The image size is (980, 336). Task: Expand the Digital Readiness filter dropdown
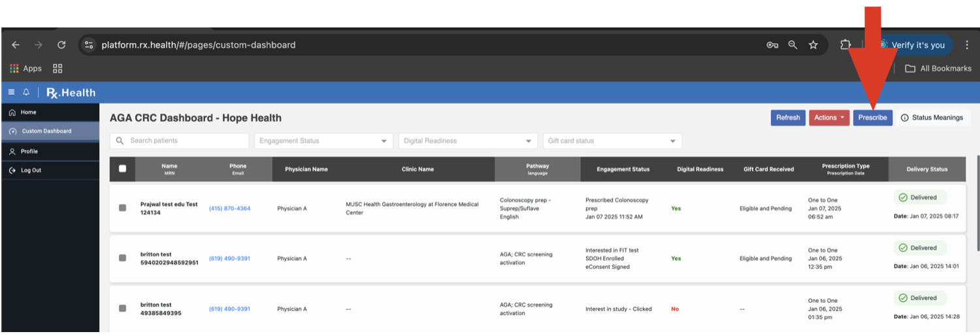[x=468, y=141]
